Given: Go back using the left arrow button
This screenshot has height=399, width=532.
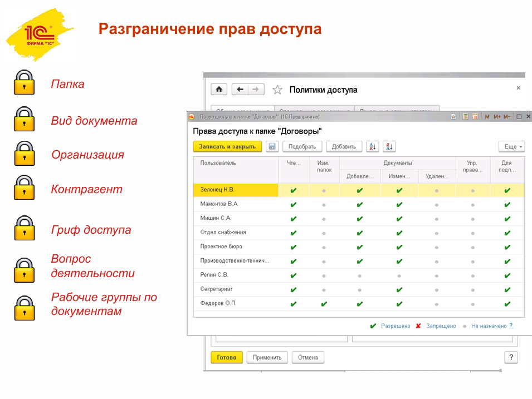Looking at the screenshot, I should click(240, 90).
